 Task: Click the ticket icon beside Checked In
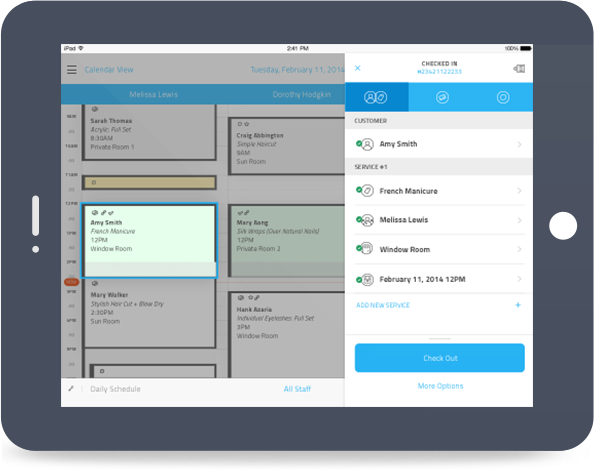(x=519, y=69)
